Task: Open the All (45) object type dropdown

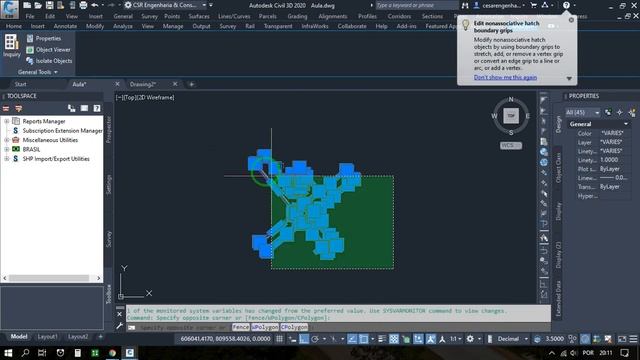Action: tap(582, 112)
